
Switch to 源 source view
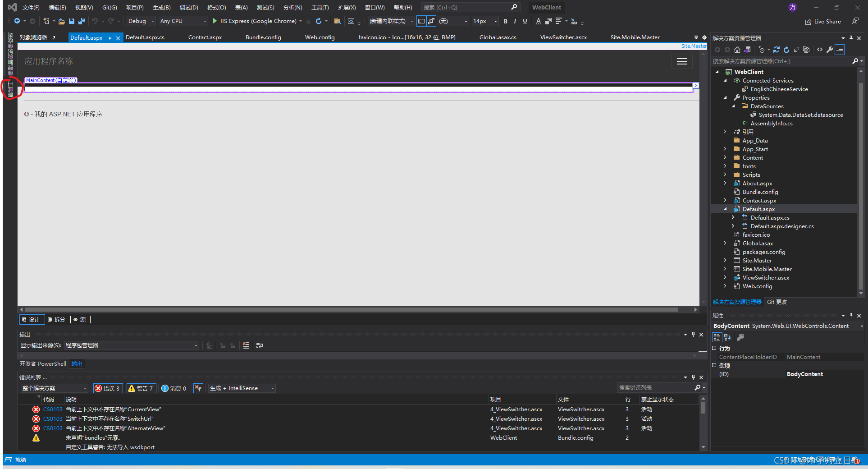click(x=80, y=319)
